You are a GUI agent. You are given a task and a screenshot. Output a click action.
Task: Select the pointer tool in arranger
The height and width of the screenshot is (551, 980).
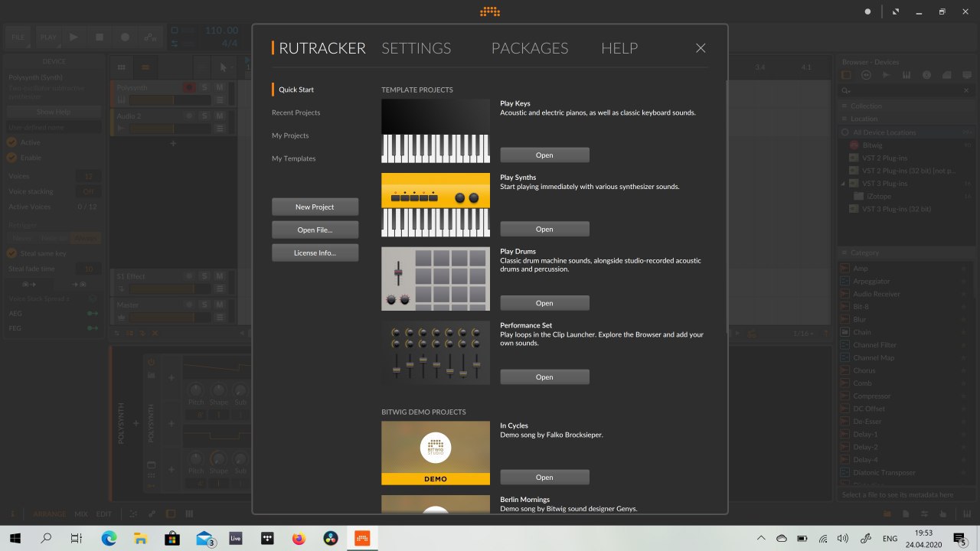click(x=223, y=67)
